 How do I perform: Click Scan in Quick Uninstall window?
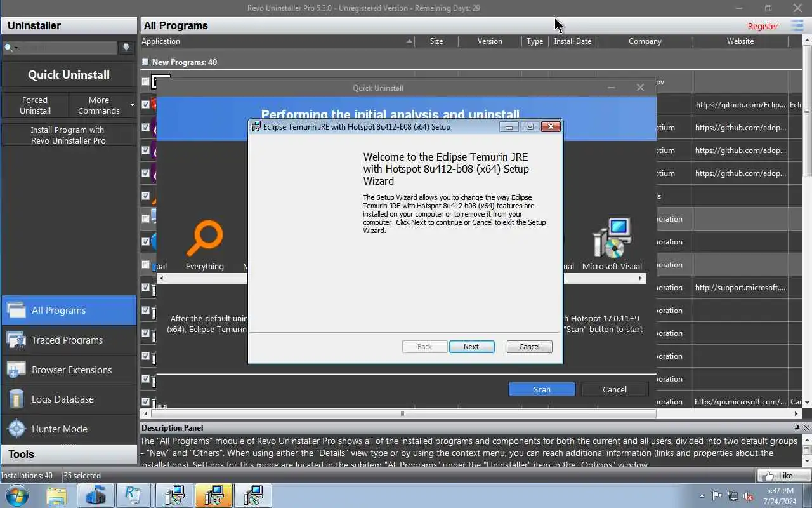(542, 389)
